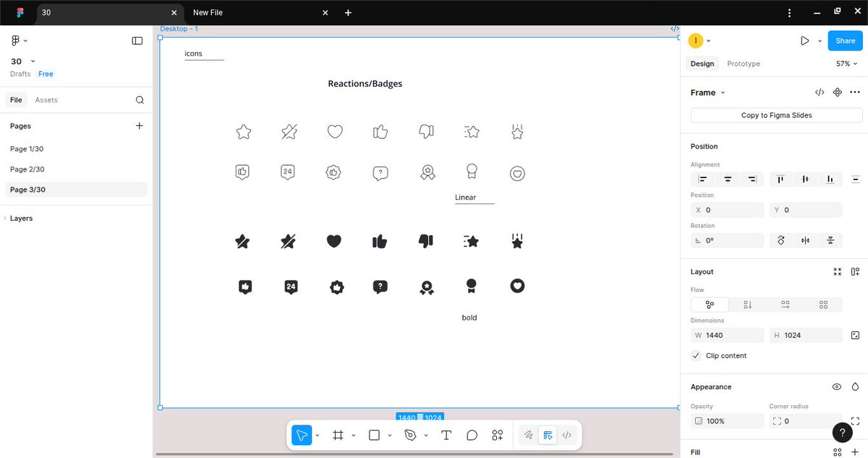Add auto layout icon in Layout
Screen dimensions: 868x458
(855, 272)
